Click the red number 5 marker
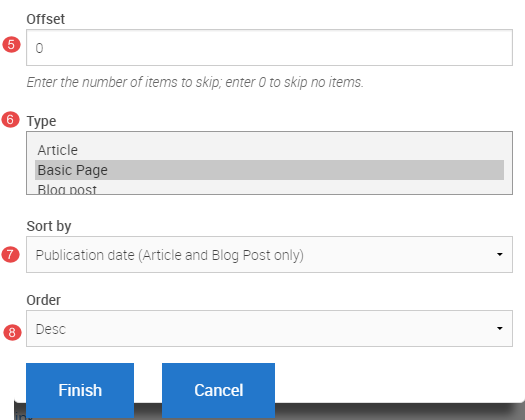Image resolution: width=525 pixels, height=420 pixels. point(11,45)
